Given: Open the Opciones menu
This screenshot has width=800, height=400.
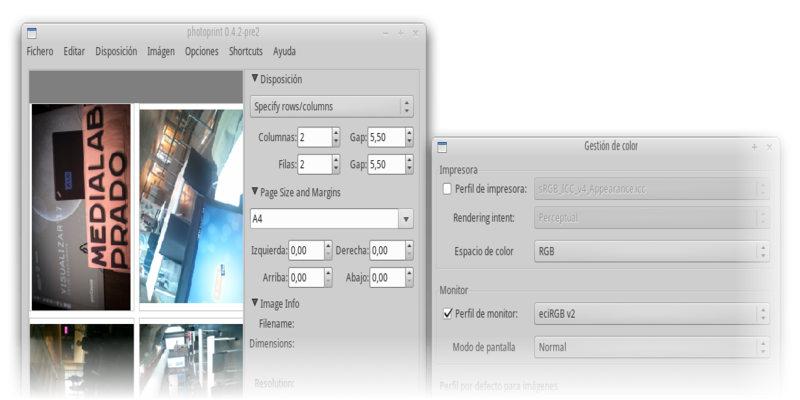Looking at the screenshot, I should tap(202, 51).
